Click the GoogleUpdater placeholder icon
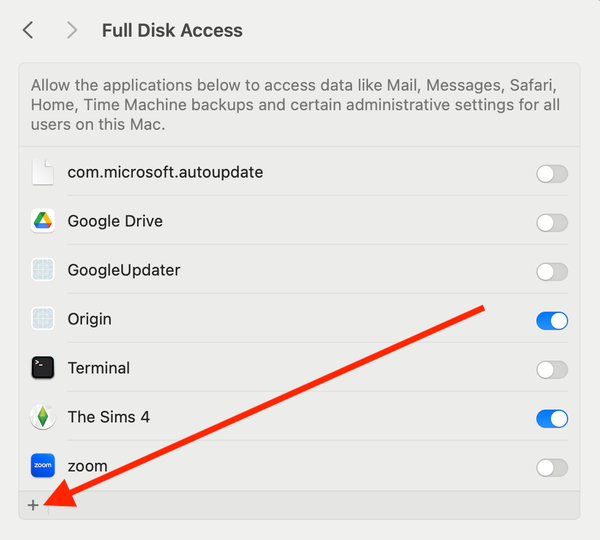Image resolution: width=600 pixels, height=540 pixels. [x=42, y=270]
